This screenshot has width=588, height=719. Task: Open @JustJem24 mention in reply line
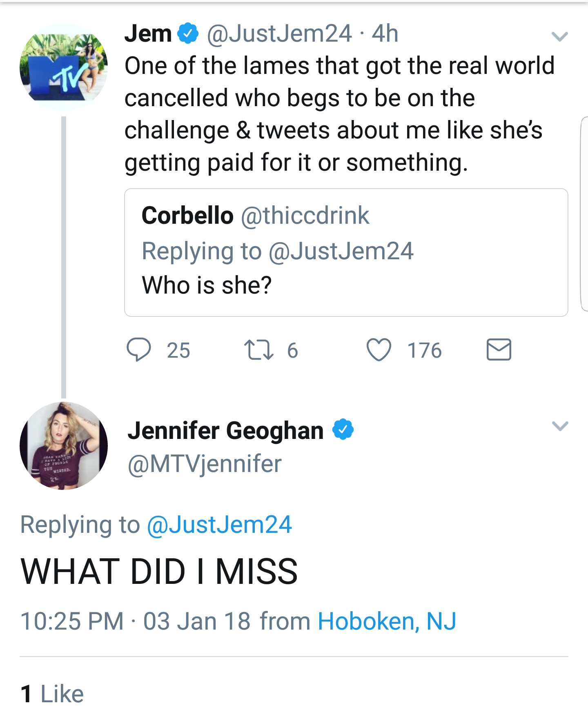[x=219, y=524]
